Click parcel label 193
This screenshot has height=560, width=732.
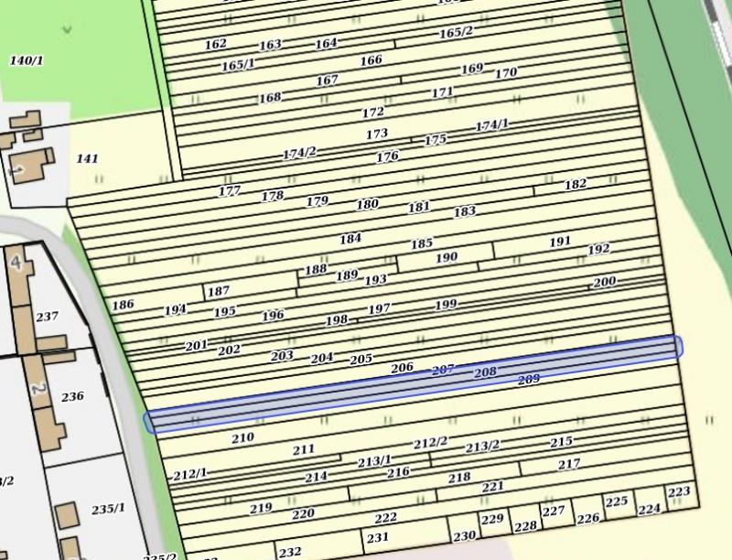coord(375,279)
